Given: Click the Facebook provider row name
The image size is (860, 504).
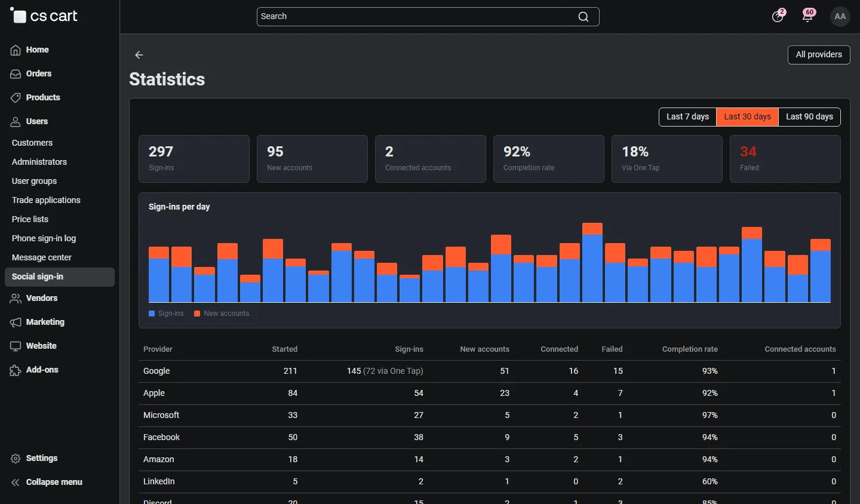Looking at the screenshot, I should point(161,438).
